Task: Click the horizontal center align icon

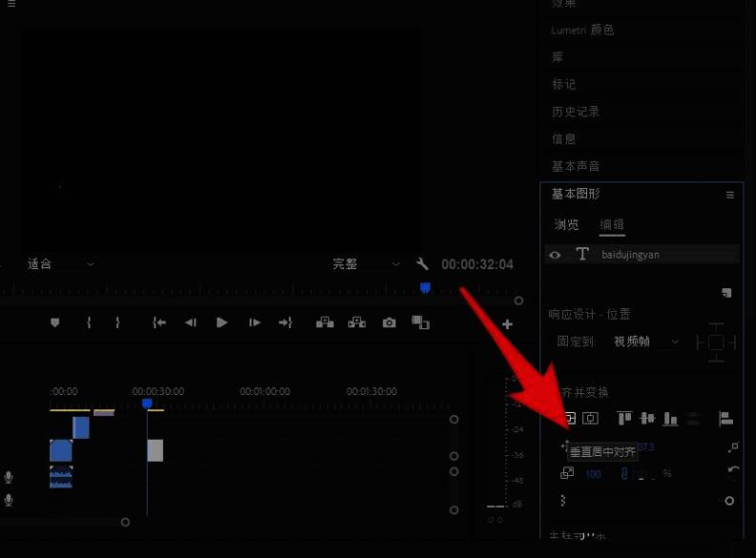Action: 591,418
